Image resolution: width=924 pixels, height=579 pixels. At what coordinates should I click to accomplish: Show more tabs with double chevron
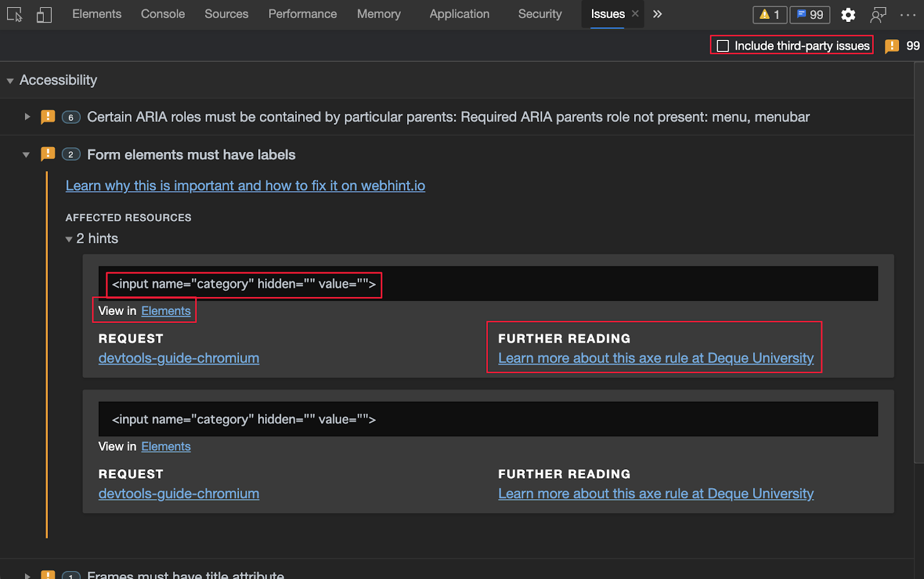(x=657, y=14)
